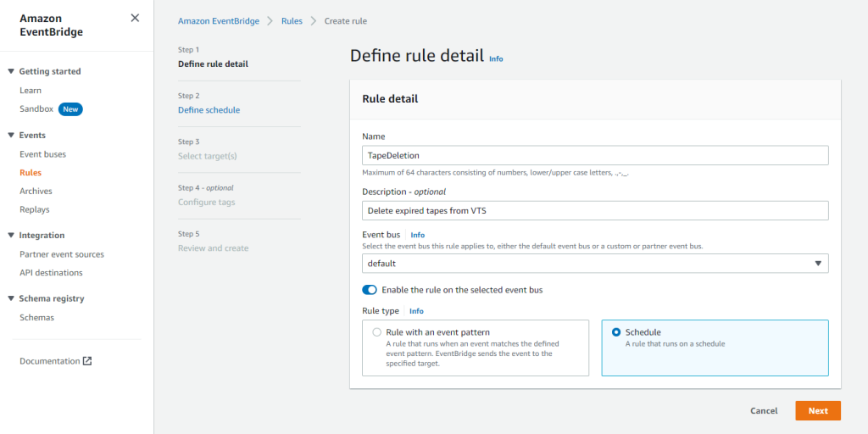This screenshot has width=868, height=434.
Task: Select Rule with an event pattern radio
Action: click(x=377, y=332)
